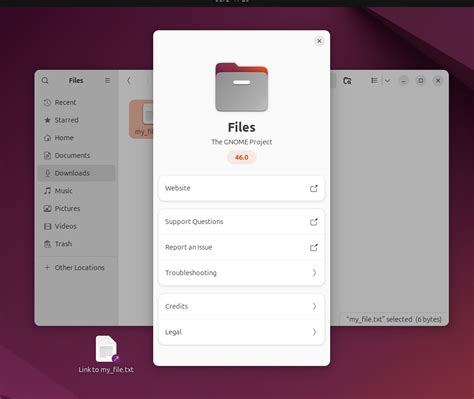Go to Home in the Files sidebar
474x399 pixels.
(x=77, y=138)
